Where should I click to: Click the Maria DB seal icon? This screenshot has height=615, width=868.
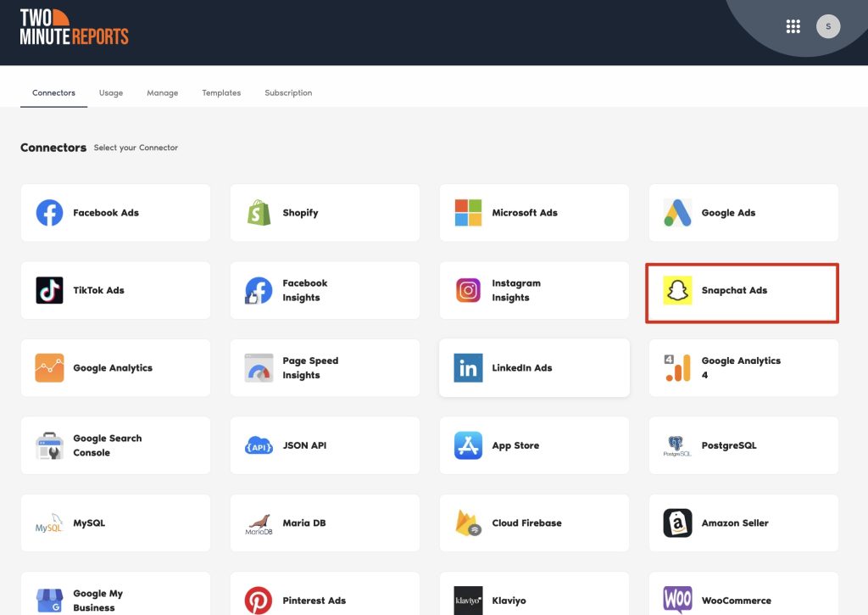coord(259,524)
